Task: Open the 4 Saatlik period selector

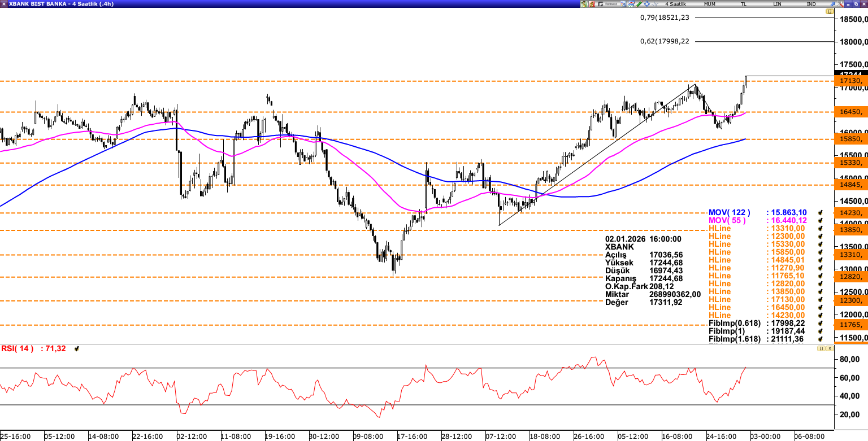Action: click(675, 4)
